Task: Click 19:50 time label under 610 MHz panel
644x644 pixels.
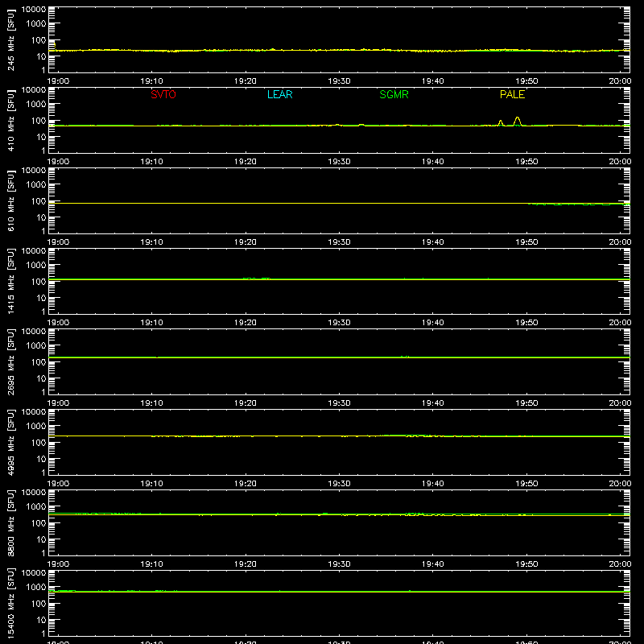Action: click(x=526, y=242)
